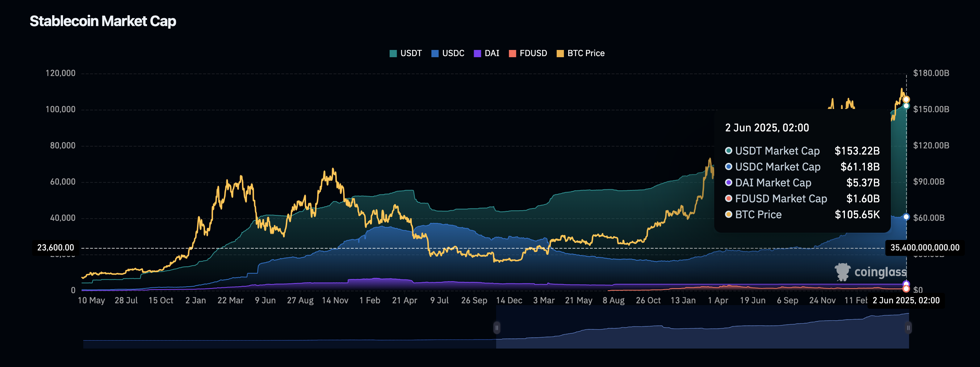Click the DAI Market Cap value $5.37B
The height and width of the screenshot is (367, 980).
click(x=863, y=183)
